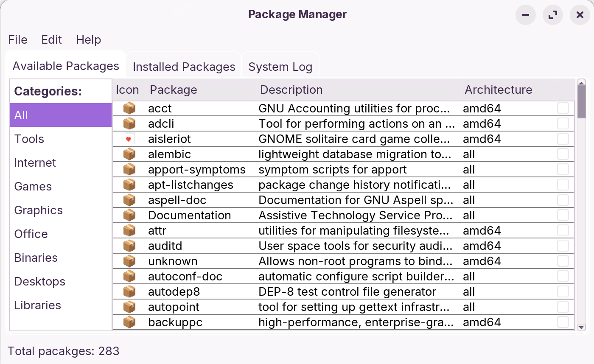Click the alembic package icon
The height and width of the screenshot is (364, 594).
click(129, 154)
